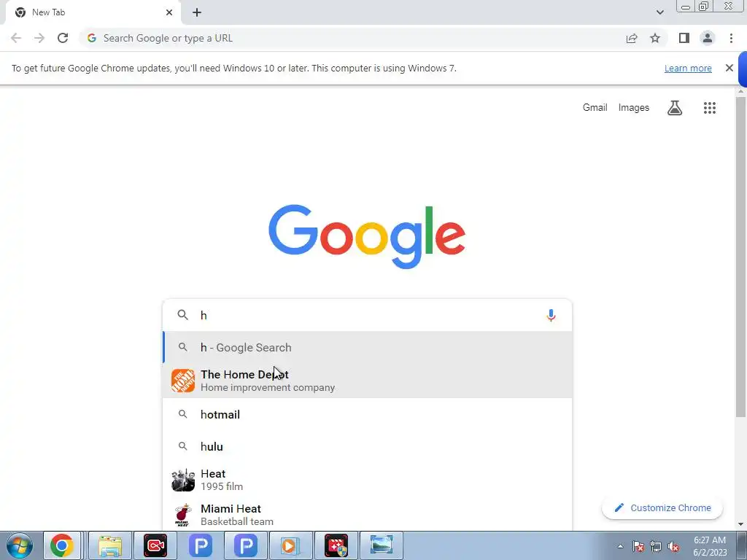Select the 'h - Google Search' suggestion
Screen dimensions: 747x560
pos(368,347)
